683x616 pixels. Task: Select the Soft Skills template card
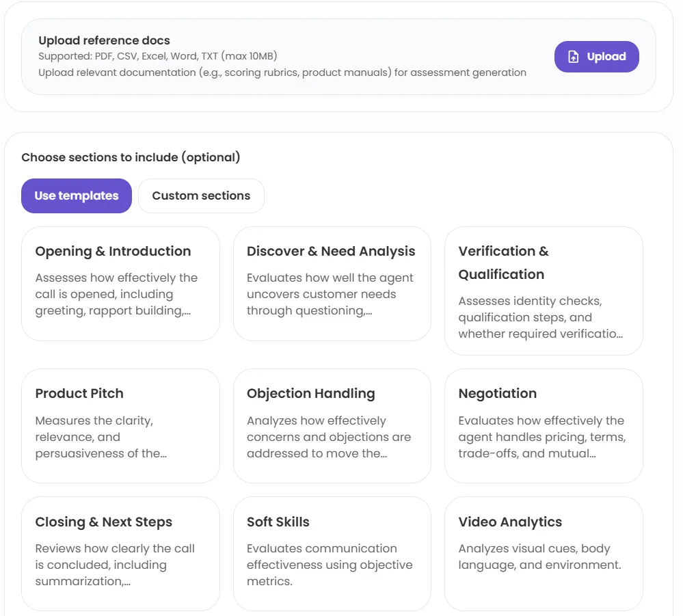(332, 553)
